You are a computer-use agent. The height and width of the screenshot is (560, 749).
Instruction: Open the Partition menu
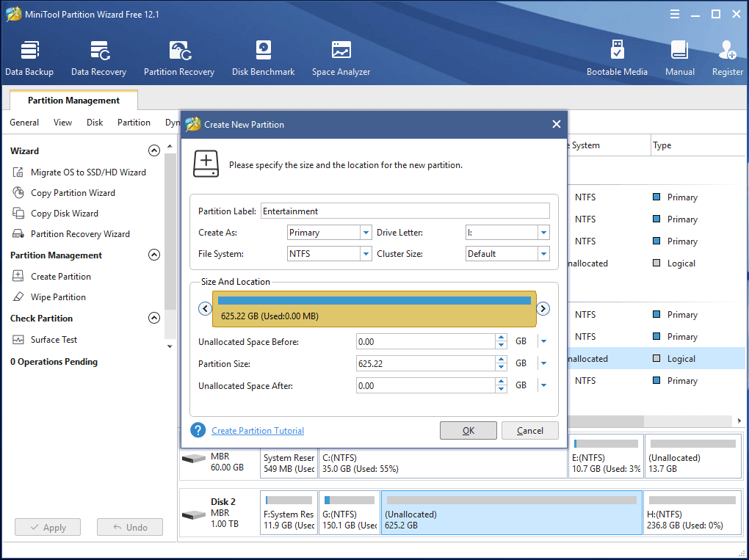(134, 123)
